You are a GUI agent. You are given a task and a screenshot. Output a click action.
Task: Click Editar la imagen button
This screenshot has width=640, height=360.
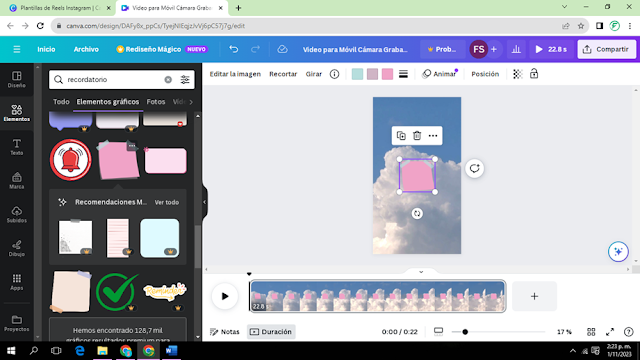click(235, 74)
